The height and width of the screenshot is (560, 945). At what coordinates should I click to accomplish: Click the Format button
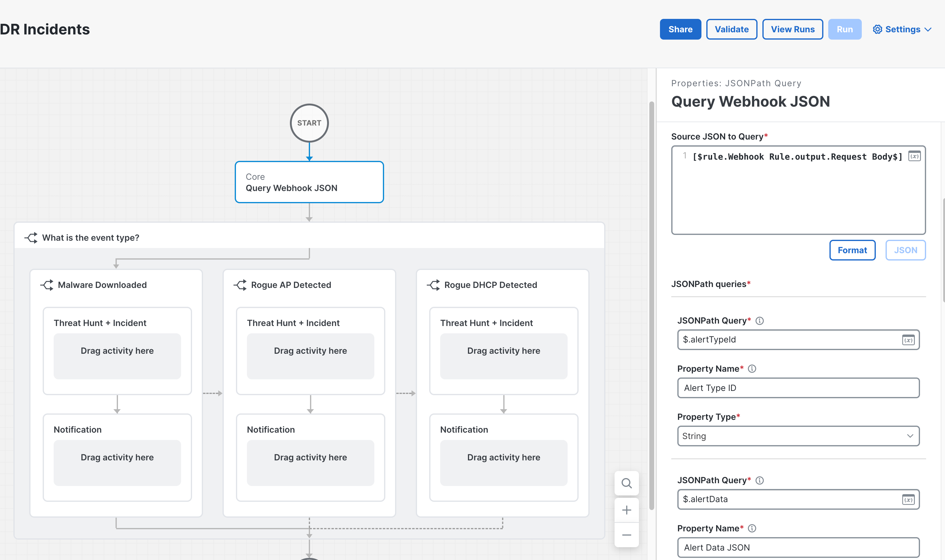852,250
